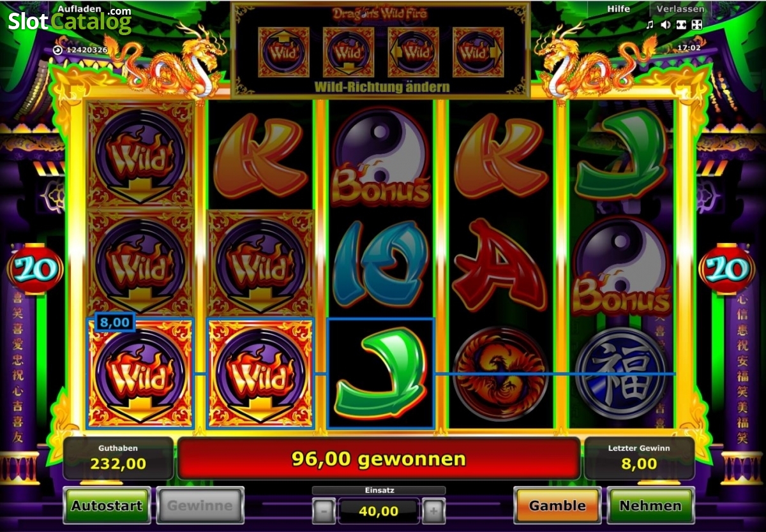Click Verlassen to leave the game
Image resolution: width=766 pixels, height=532 pixels.
click(680, 9)
